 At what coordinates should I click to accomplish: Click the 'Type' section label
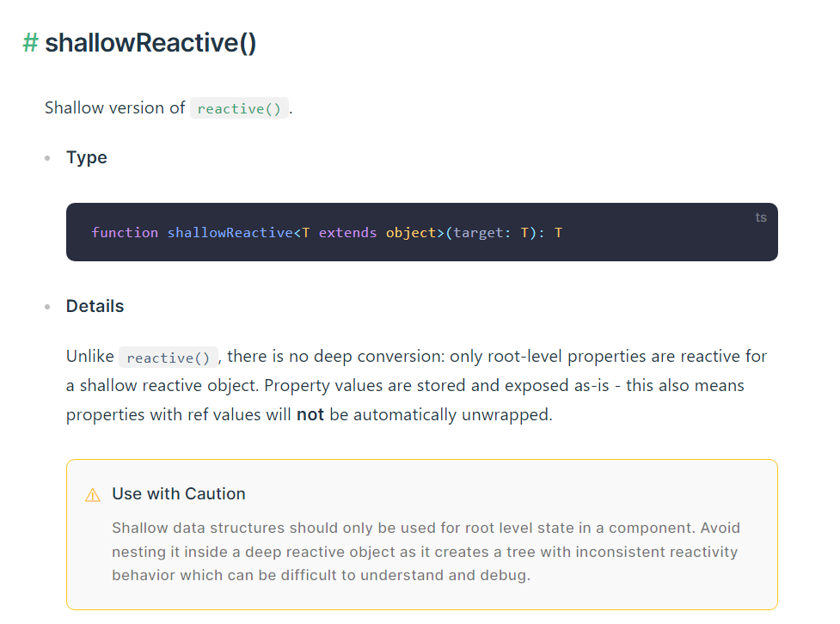click(x=87, y=158)
